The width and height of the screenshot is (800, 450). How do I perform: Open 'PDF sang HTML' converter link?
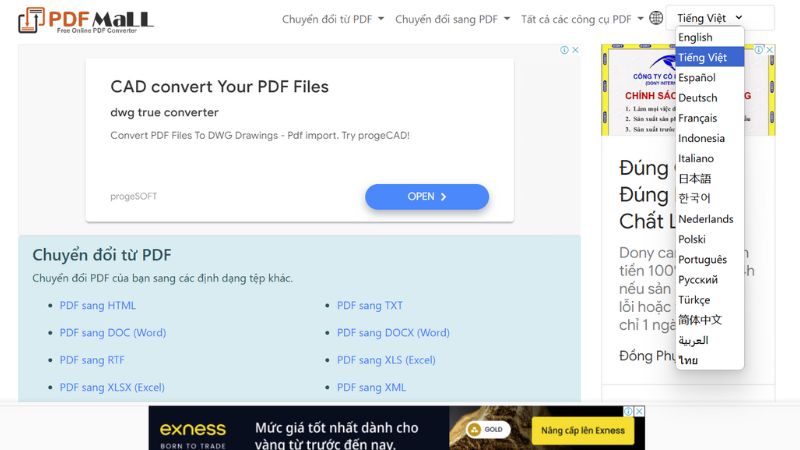(x=98, y=306)
